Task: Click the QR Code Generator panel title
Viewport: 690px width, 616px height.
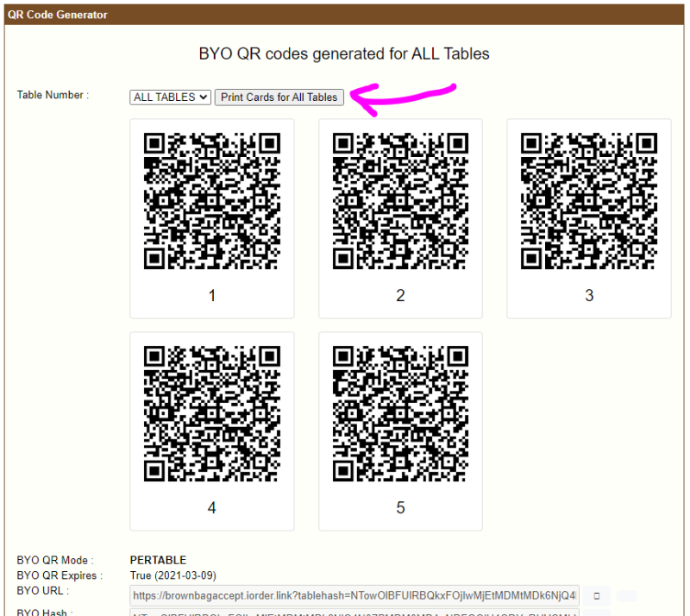Action: pyautogui.click(x=58, y=15)
